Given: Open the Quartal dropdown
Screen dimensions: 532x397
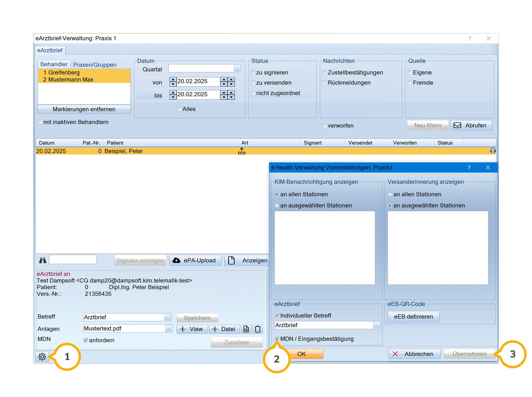Looking at the screenshot, I should point(237,68).
